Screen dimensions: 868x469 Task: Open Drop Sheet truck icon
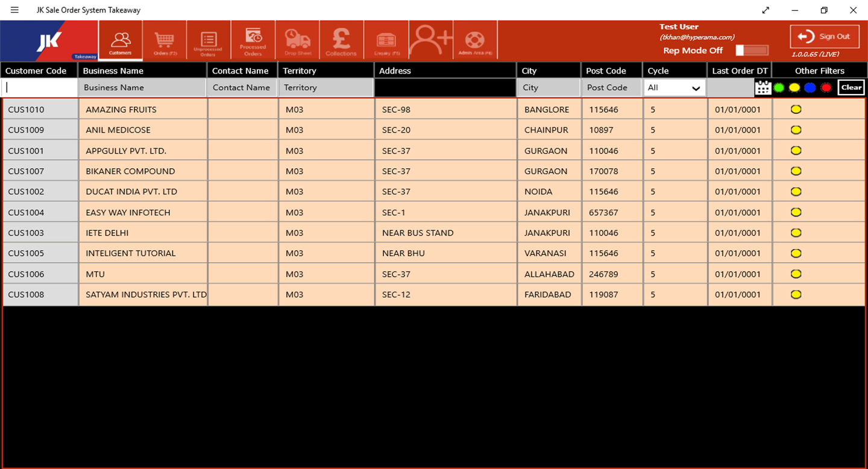(298, 41)
